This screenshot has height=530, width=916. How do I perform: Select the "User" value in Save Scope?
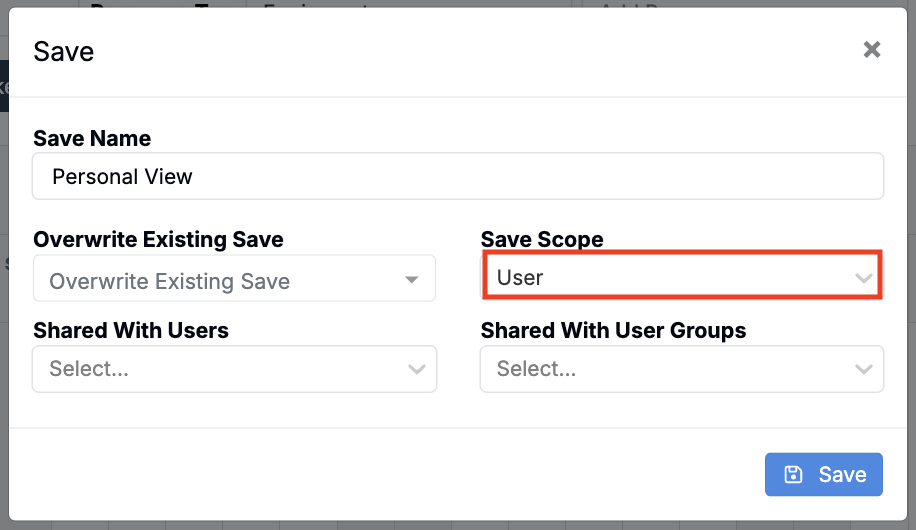pyautogui.click(x=520, y=278)
